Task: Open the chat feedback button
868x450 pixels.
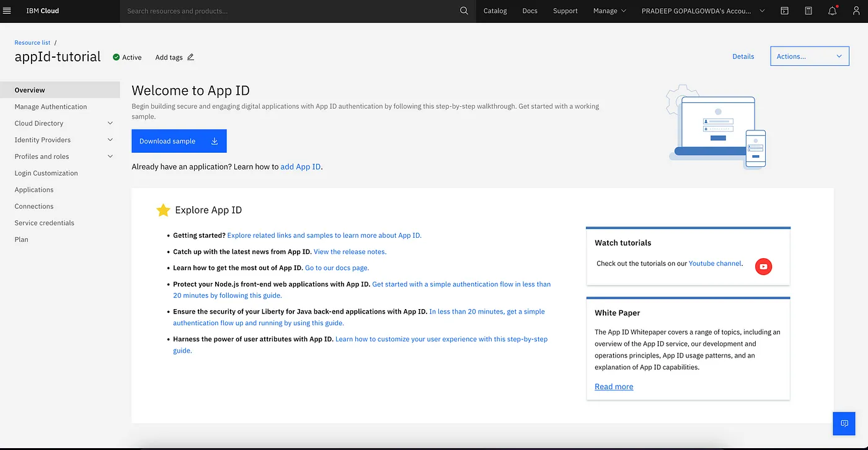Action: 844,423
